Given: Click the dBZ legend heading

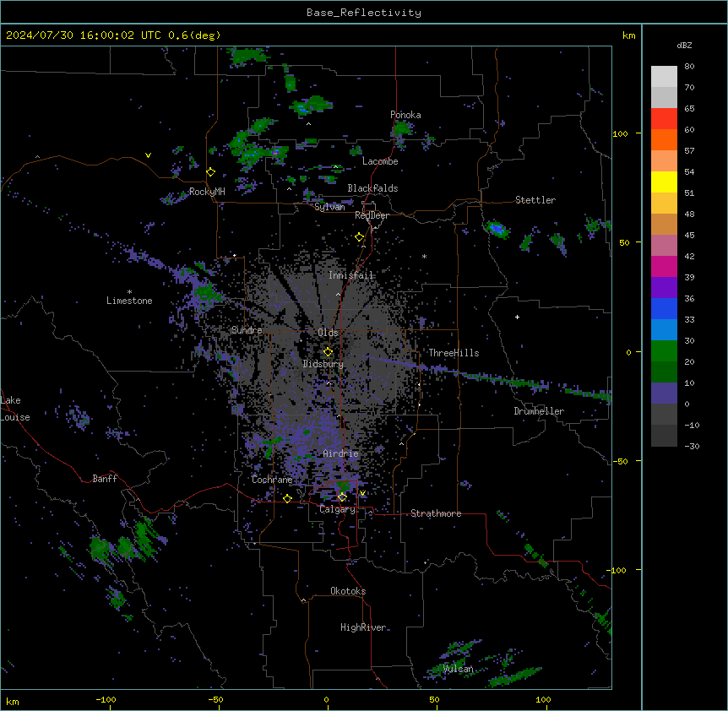Looking at the screenshot, I should tap(684, 45).
